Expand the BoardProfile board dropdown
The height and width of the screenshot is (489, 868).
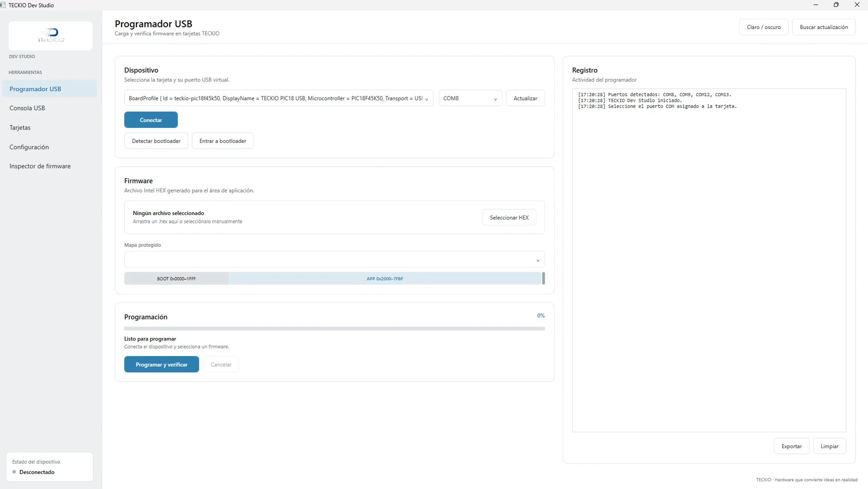tap(279, 98)
